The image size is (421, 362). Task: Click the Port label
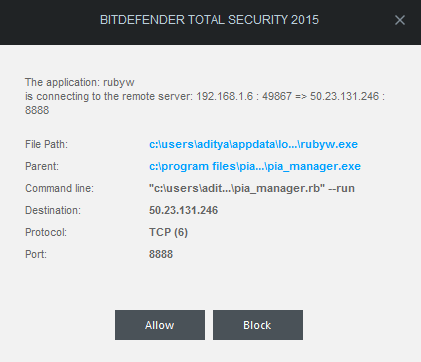pos(36,254)
